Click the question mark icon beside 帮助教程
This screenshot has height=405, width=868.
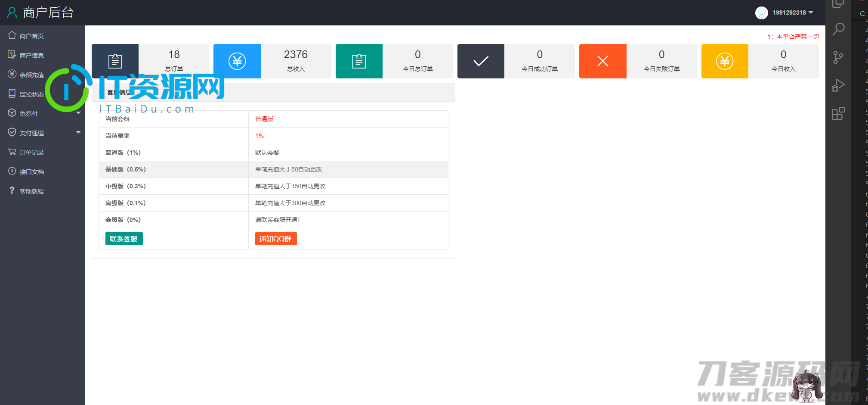pyautogui.click(x=12, y=190)
